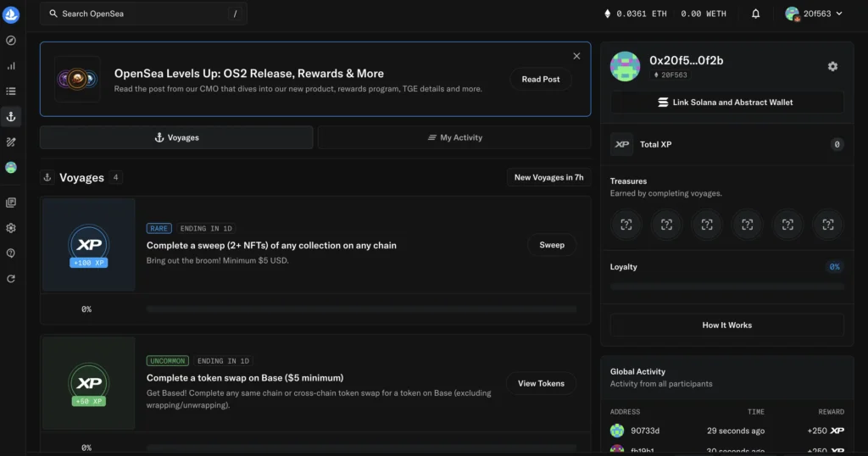Screen dimensions: 868x456
Task: Click the first locked treasure slot
Action: (626, 225)
